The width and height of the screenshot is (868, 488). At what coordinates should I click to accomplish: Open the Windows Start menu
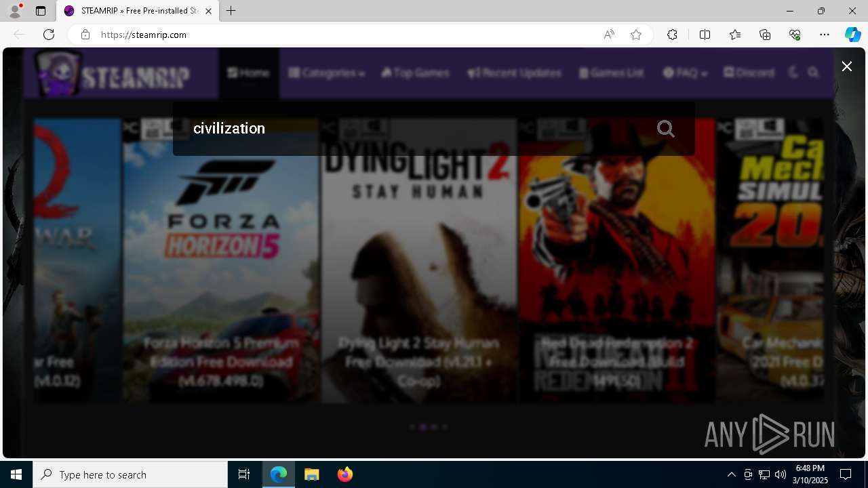[x=16, y=474]
